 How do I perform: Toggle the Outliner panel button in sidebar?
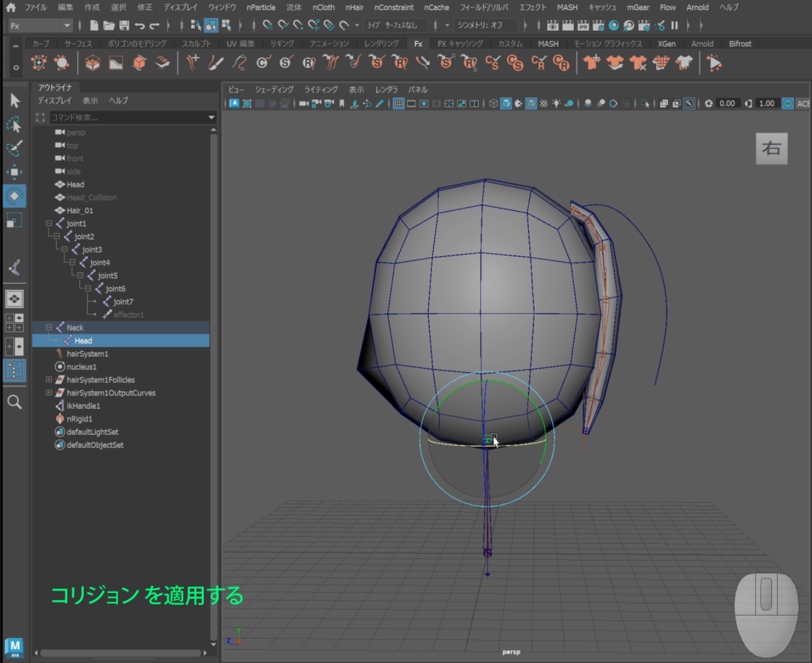[14, 371]
